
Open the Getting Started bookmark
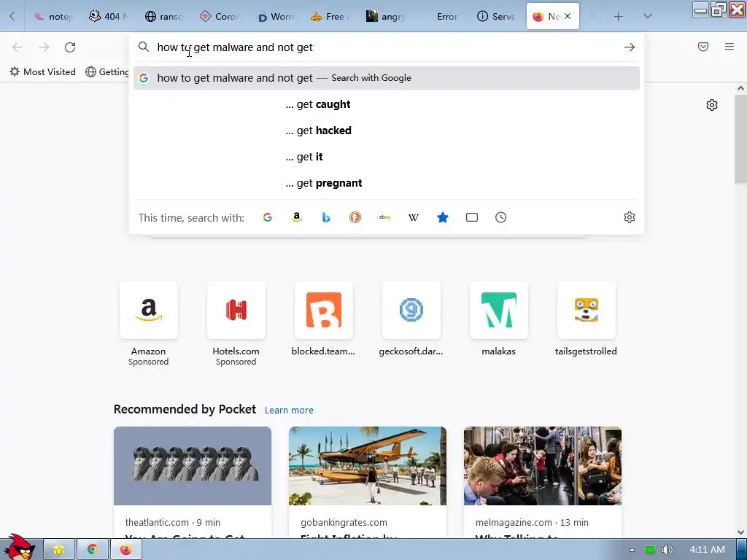click(107, 72)
